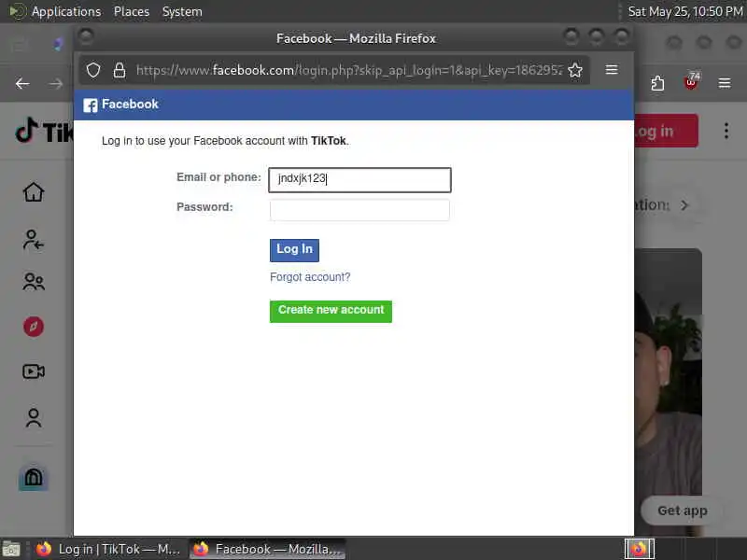Open TikTok Profile person icon
Image resolution: width=747 pixels, height=560 pixels.
pyautogui.click(x=34, y=418)
